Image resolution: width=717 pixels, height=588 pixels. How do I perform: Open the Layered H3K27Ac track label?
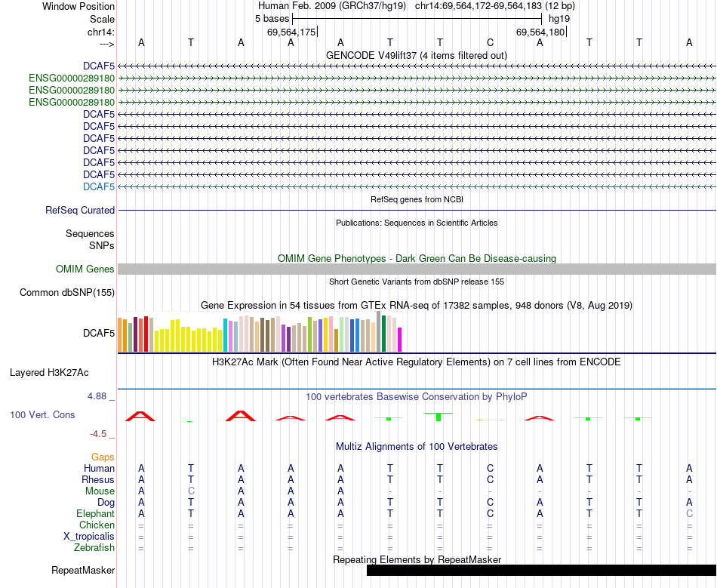pos(49,373)
